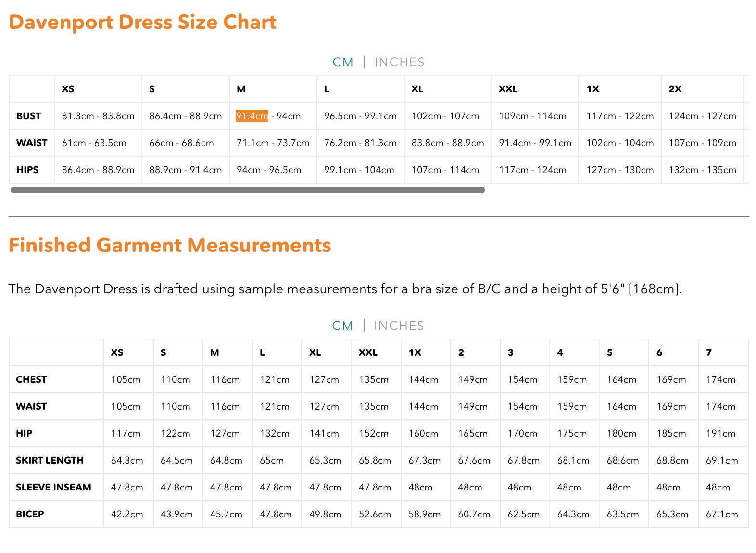Click XS hips cell 86.4cm - 88.9cm

[98, 170]
